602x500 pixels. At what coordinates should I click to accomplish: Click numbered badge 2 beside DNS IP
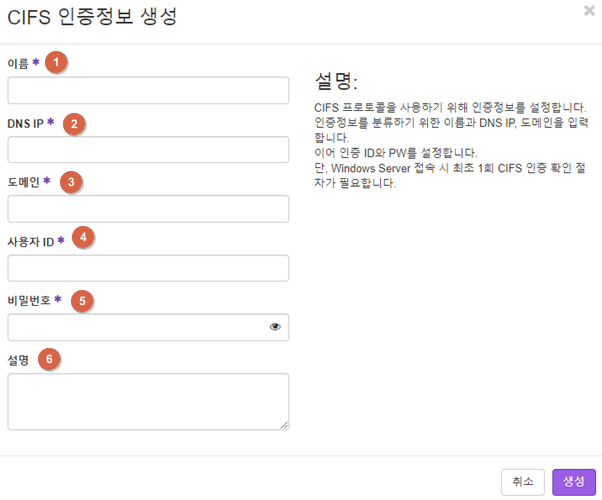(72, 123)
